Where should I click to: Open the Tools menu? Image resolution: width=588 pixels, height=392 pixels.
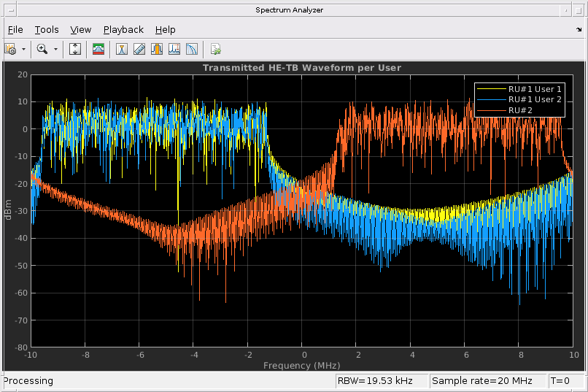tap(47, 29)
